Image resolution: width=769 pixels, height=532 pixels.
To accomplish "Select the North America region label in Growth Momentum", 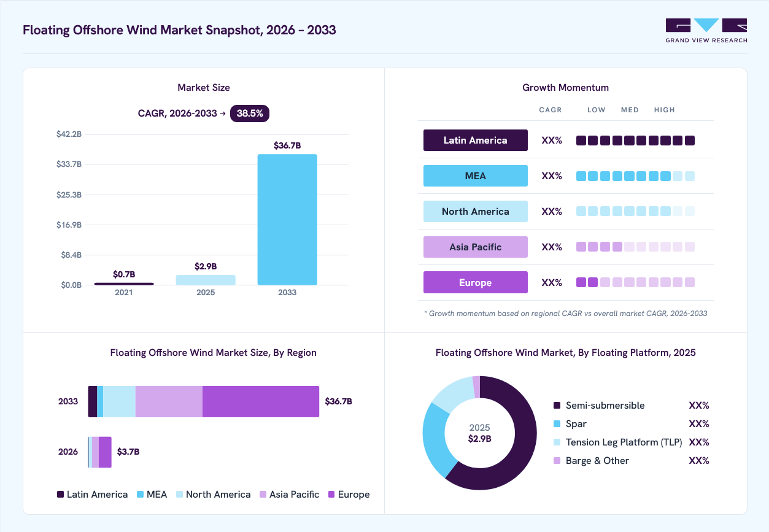I will (x=476, y=211).
